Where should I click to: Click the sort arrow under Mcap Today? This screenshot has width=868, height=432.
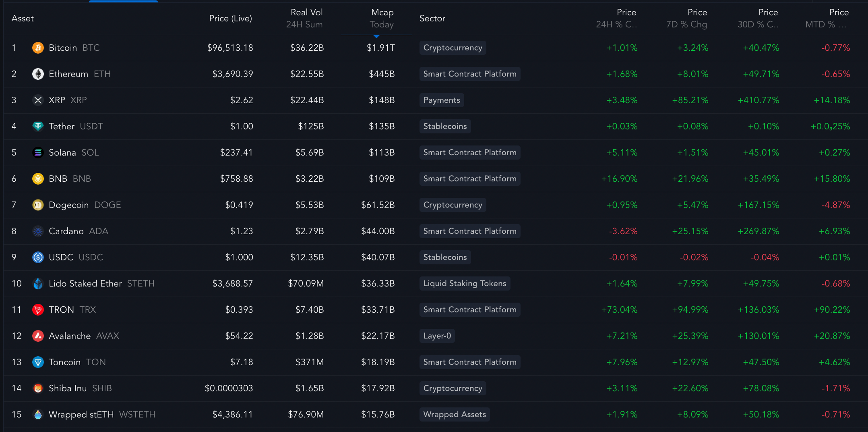click(376, 36)
